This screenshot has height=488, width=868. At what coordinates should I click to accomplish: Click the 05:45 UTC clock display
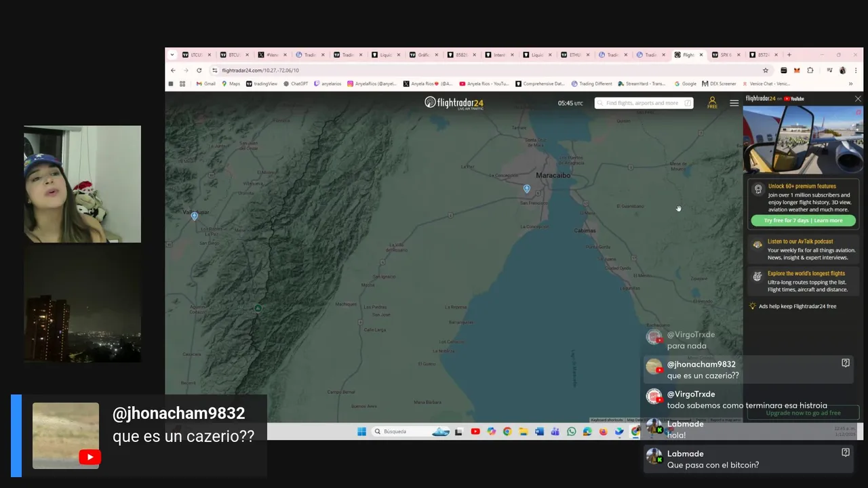570,103
